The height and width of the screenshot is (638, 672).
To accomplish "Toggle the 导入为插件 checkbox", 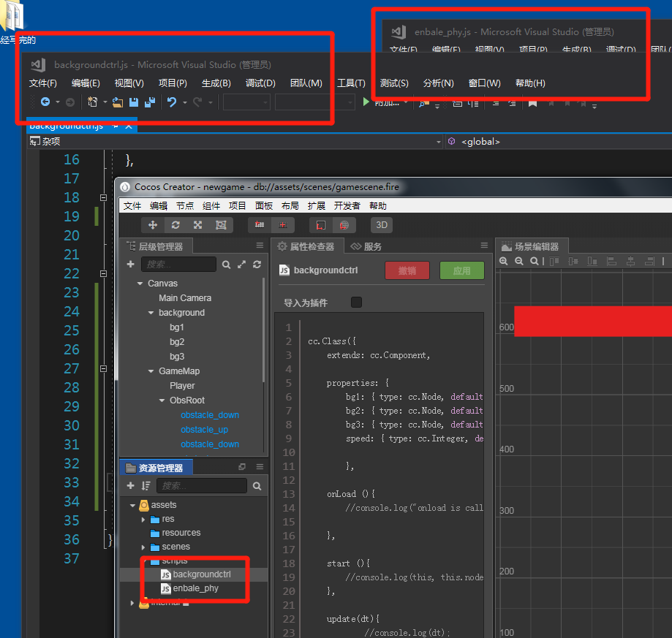I will coord(356,303).
